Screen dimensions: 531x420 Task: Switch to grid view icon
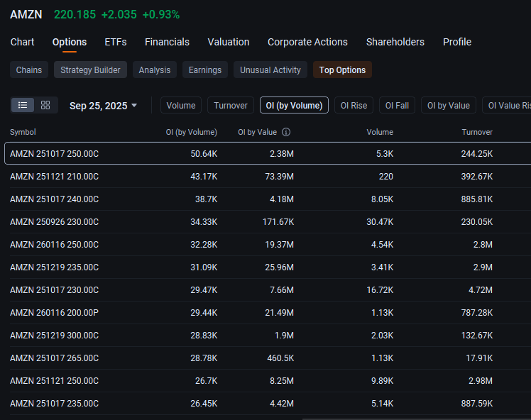(45, 105)
